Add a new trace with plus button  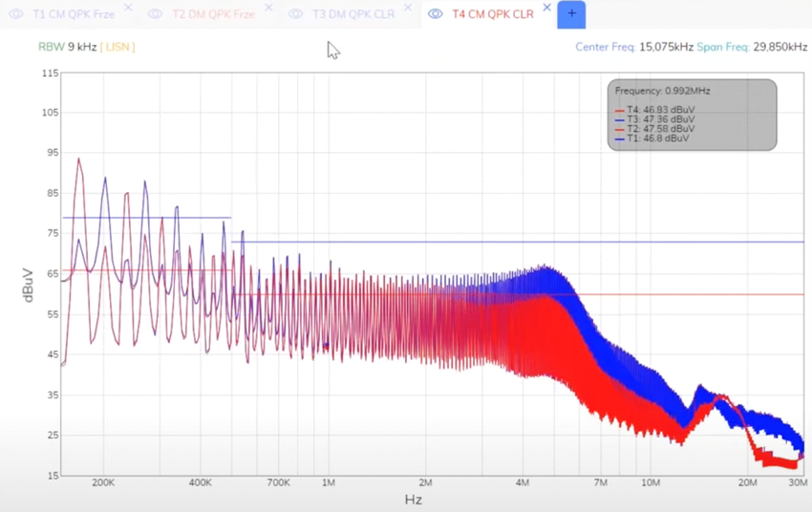pyautogui.click(x=571, y=14)
